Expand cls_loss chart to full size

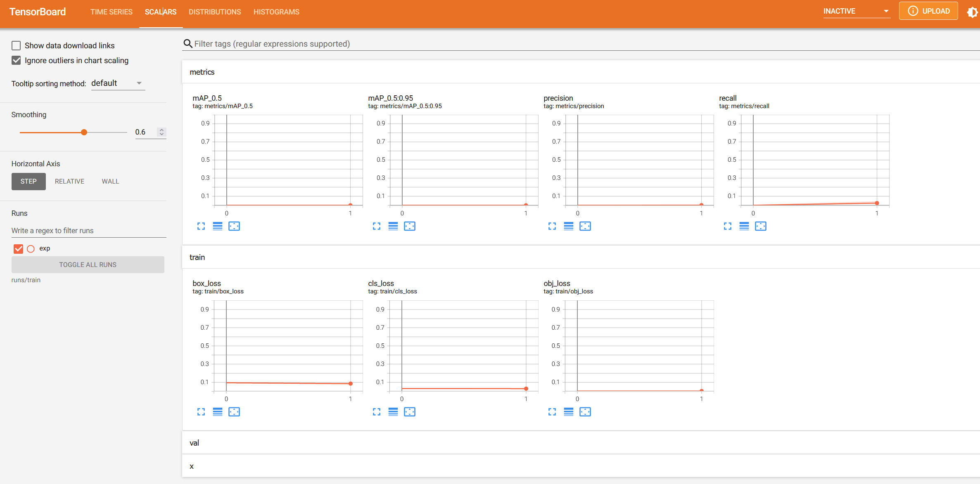coord(377,412)
